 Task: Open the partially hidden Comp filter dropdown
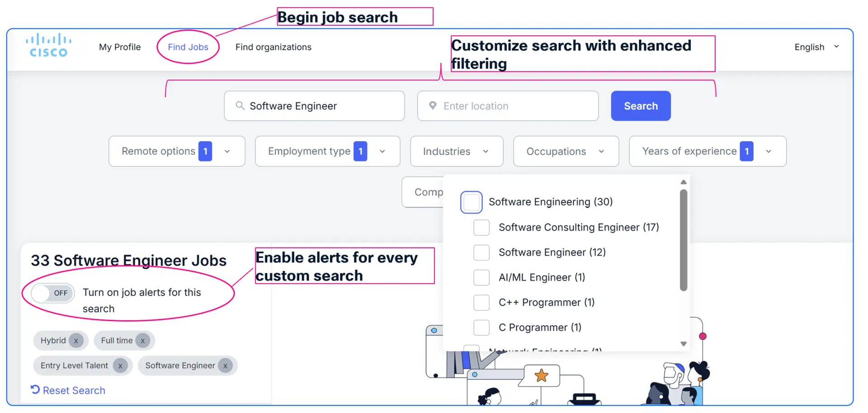click(x=423, y=192)
